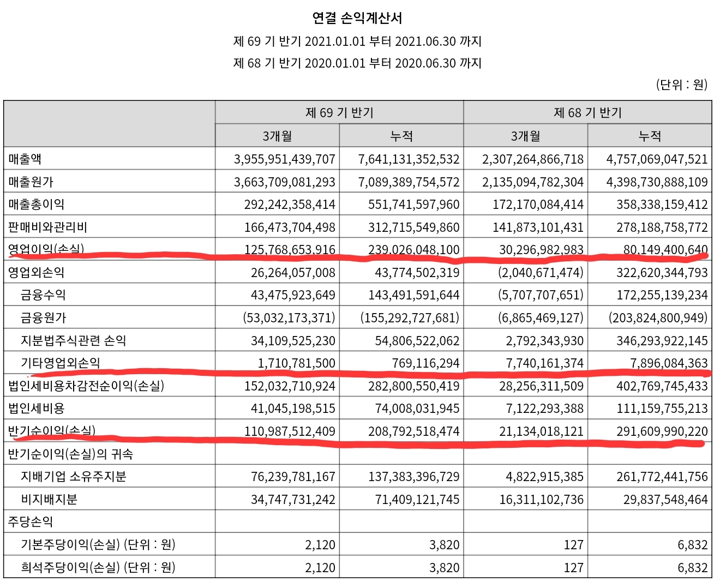Select the "판매비와관리비" row label
Screen dimensions: 720x588
[48, 227]
